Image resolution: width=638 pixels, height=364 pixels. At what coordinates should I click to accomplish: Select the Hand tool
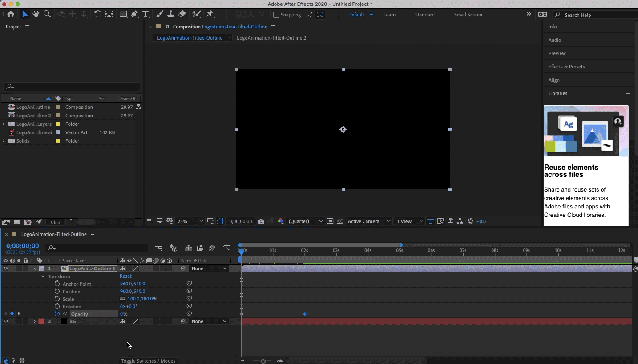coord(36,14)
